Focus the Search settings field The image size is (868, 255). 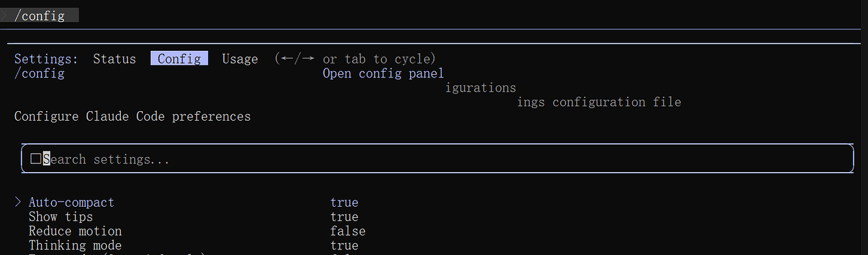pos(437,159)
